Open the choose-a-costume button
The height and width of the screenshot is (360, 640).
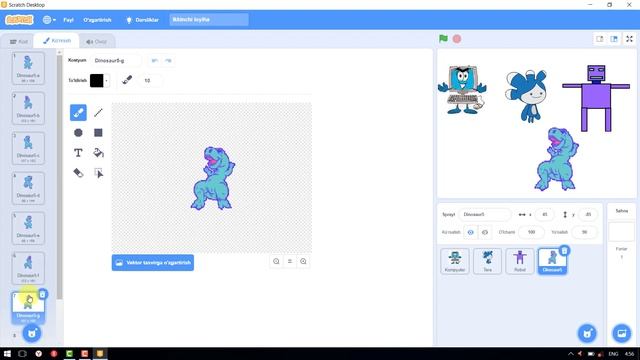pyautogui.click(x=31, y=333)
